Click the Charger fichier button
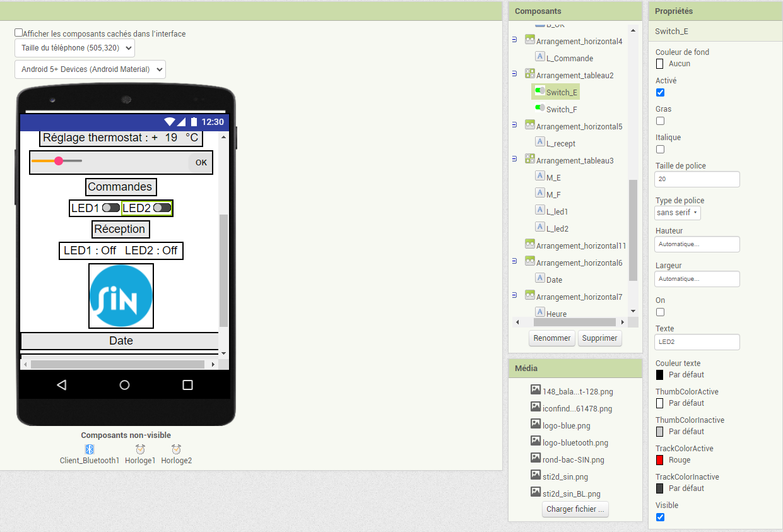This screenshot has width=783, height=532. coord(575,509)
